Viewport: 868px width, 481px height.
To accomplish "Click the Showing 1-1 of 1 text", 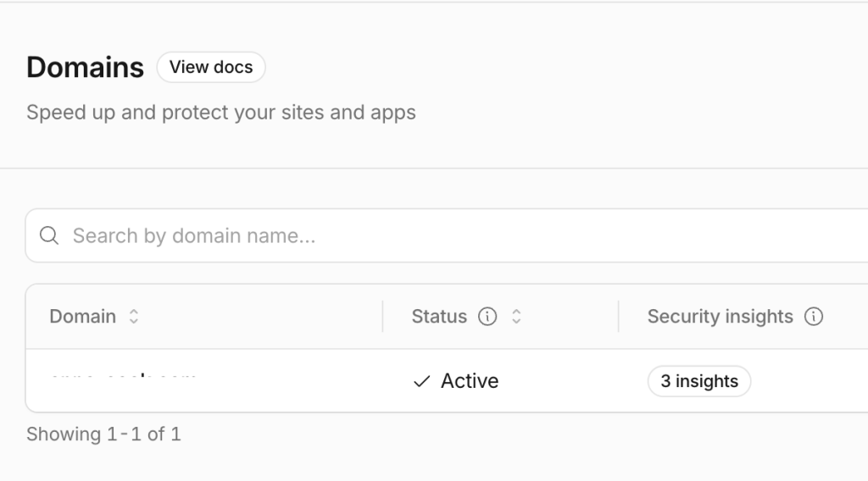I will (104, 434).
